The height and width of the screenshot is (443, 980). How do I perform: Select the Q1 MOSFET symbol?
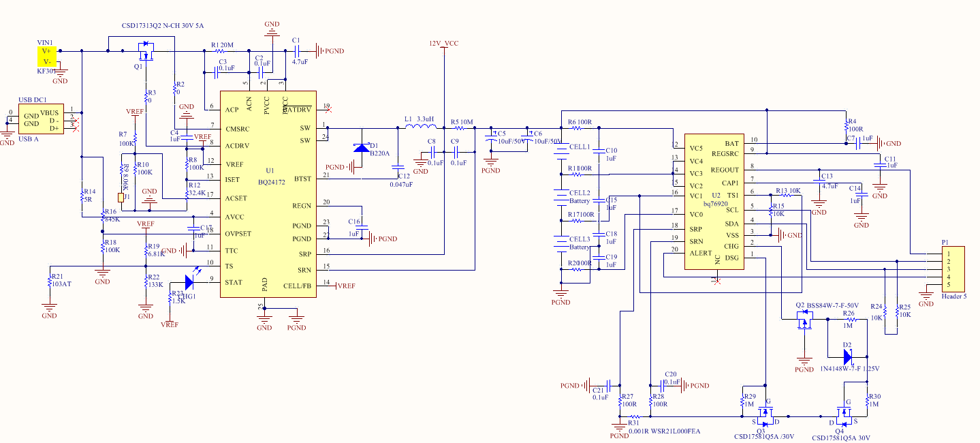(146, 52)
